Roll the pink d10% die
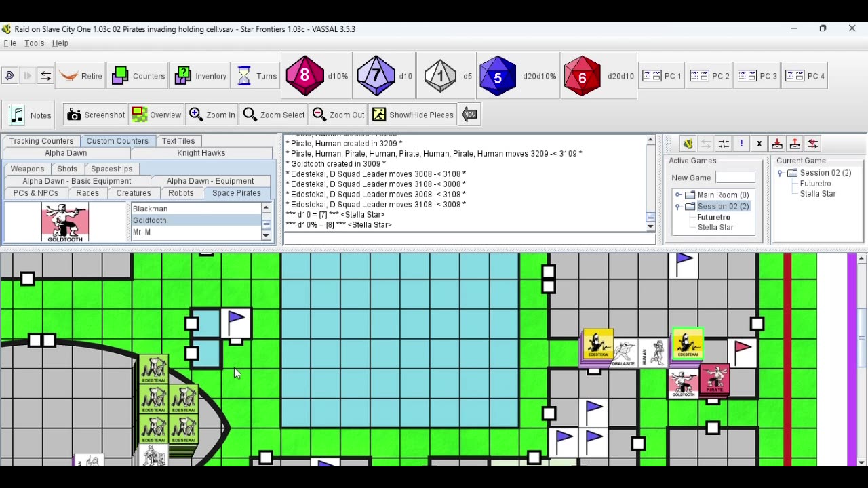 [316, 76]
